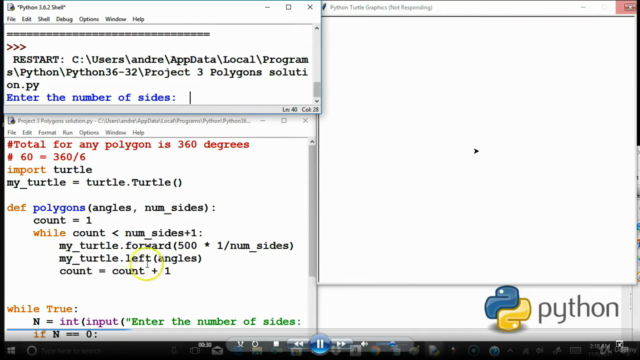Close the Project 3 Polygons editor
Screen dimensions: 640x360
click(x=305, y=121)
